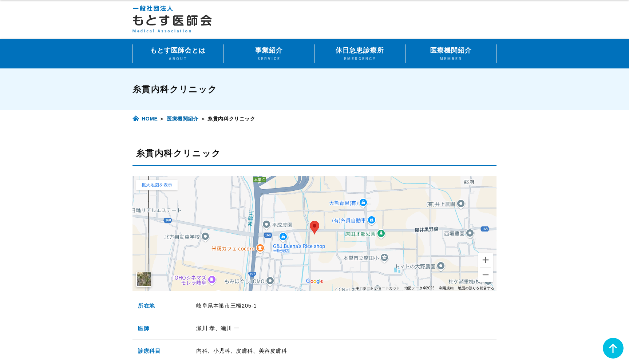Zoom in on the map with the plus icon
Image resolution: width=629 pixels, height=364 pixels.
click(x=486, y=260)
